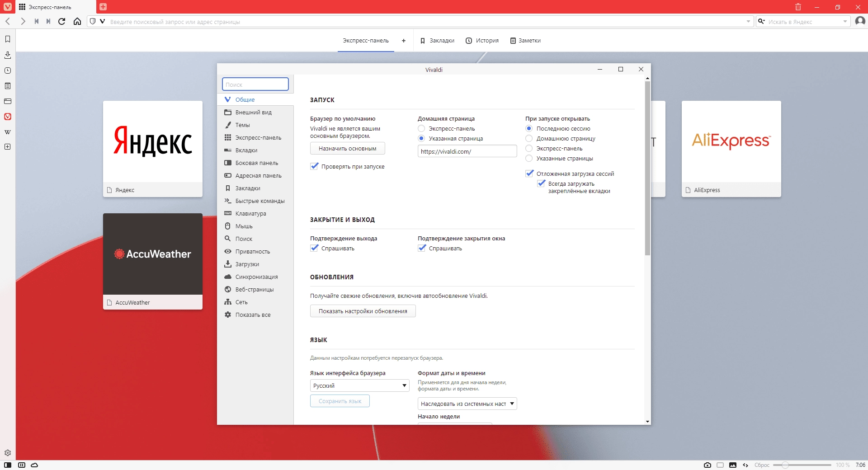
Task: Click the page zoom slider
Action: [x=802, y=465]
